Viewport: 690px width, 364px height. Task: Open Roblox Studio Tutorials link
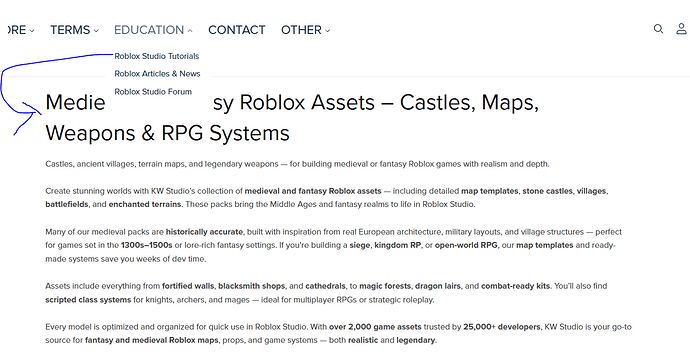(x=157, y=56)
